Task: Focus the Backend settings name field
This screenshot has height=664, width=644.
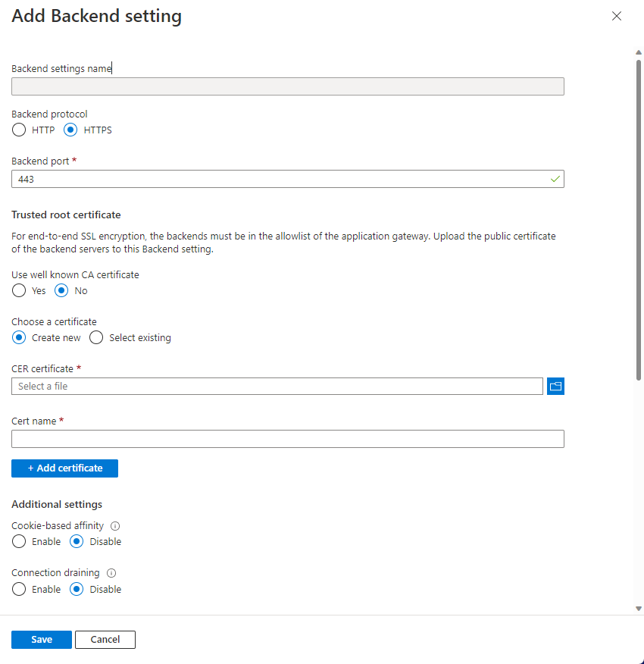Action: click(x=287, y=86)
